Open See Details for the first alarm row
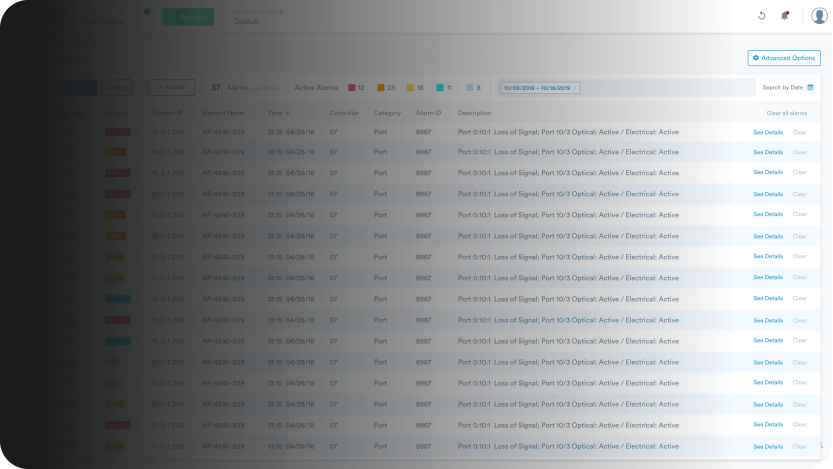Viewport: 833px width, 469px height. click(x=767, y=132)
